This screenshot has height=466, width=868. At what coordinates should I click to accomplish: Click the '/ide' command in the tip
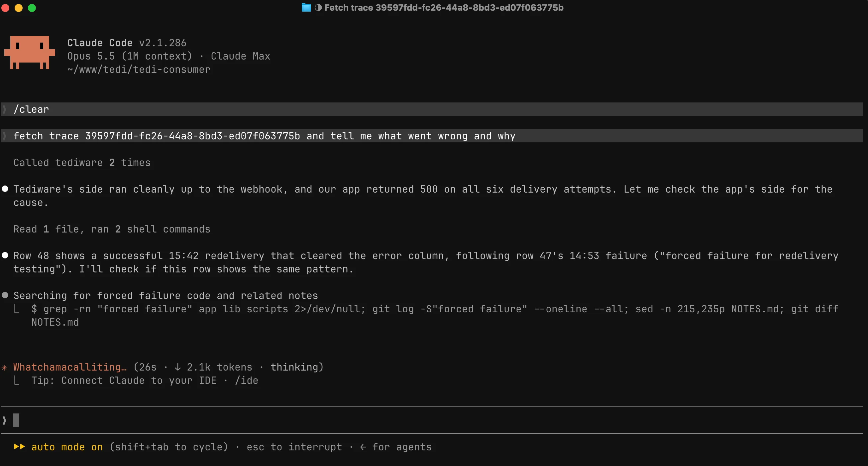click(246, 381)
